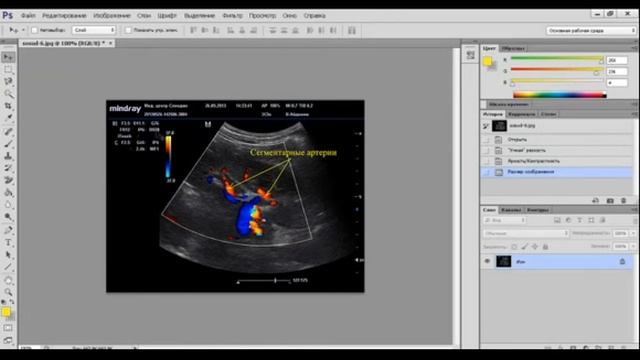This screenshot has height=360, width=640.
Task: Toggle Quick Mask mode icon
Action: pyautogui.click(x=8, y=328)
